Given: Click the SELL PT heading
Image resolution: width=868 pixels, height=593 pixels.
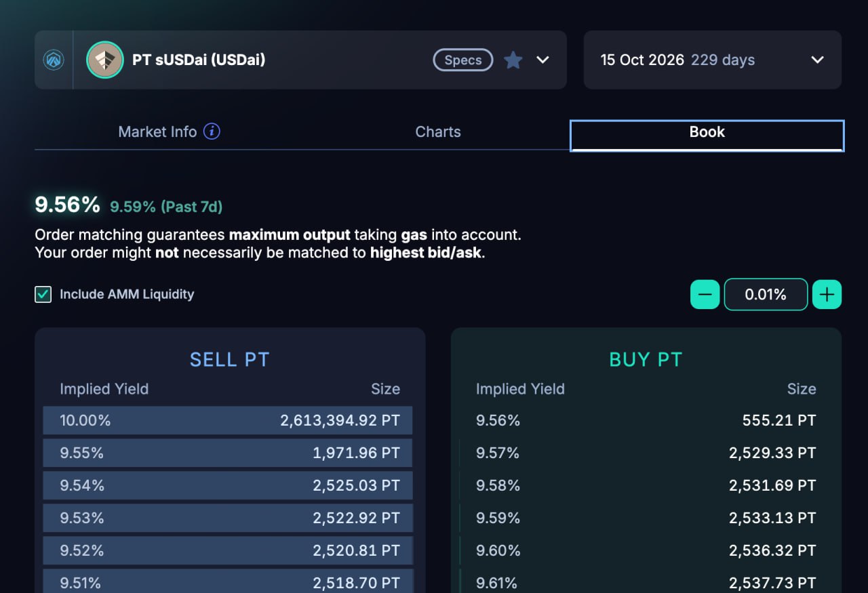Looking at the screenshot, I should (x=229, y=359).
